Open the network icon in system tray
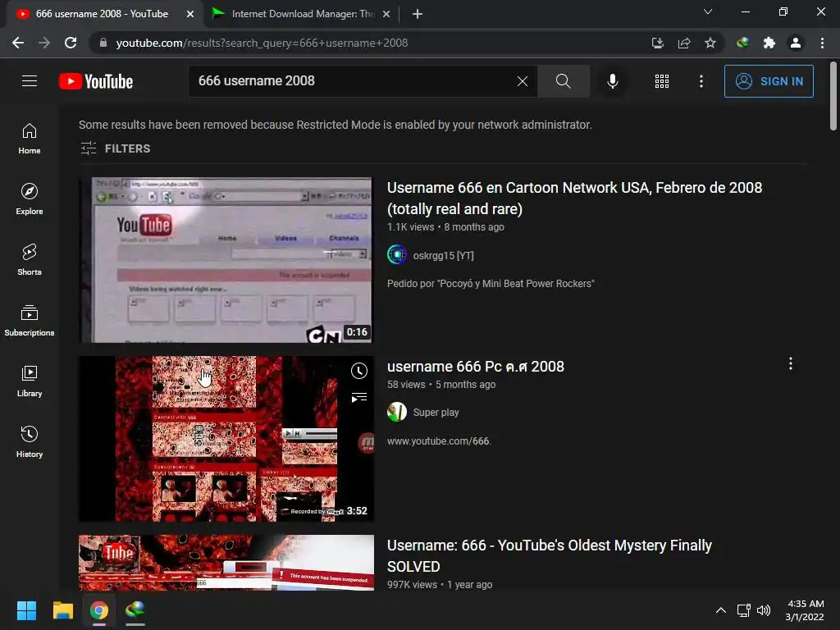 pyautogui.click(x=743, y=610)
